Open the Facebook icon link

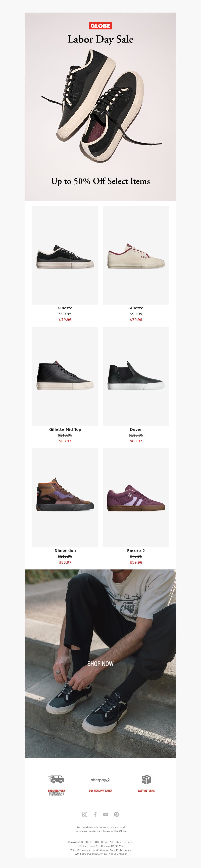pyautogui.click(x=95, y=814)
